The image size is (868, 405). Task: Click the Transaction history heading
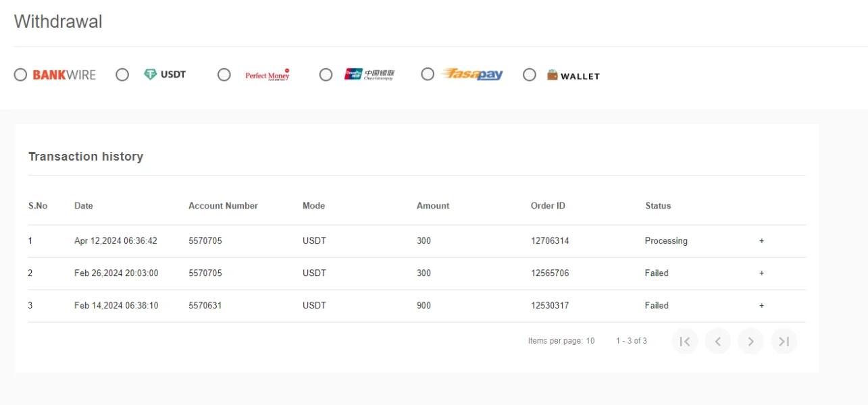coord(86,157)
